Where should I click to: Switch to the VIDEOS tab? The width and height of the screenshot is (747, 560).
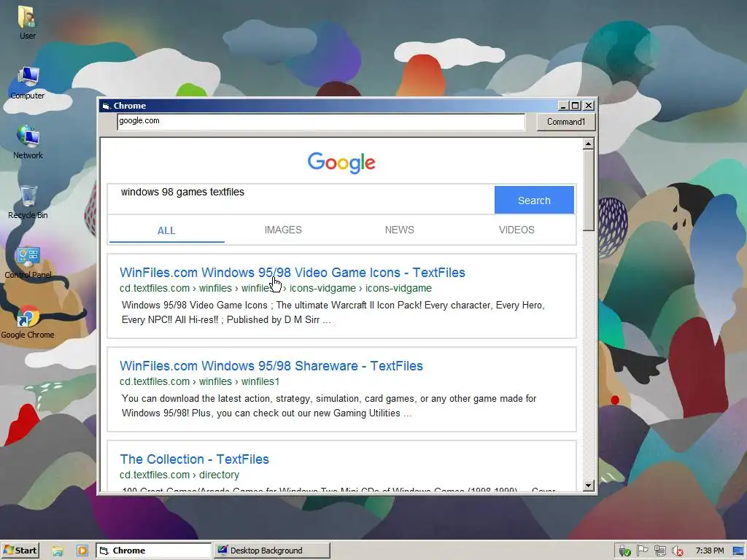[x=516, y=230]
